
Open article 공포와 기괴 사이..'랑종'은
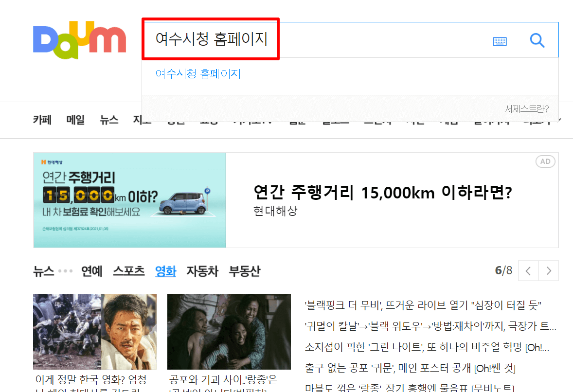click(x=223, y=379)
